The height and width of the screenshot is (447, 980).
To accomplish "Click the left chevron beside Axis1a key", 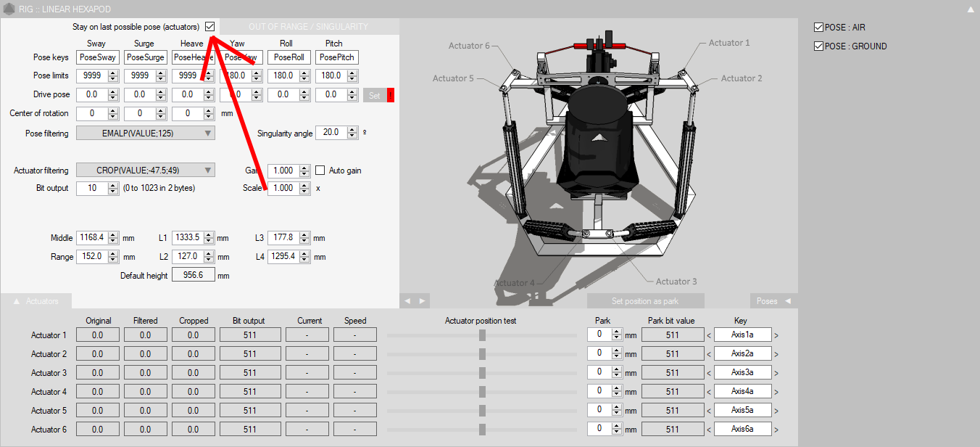I will coord(709,335).
